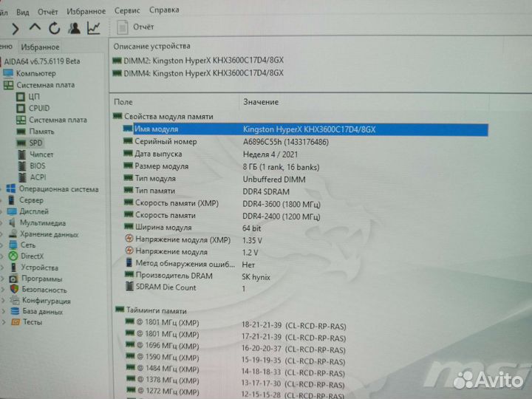
Task: Click the Мультимедиа speaker icon
Action: [x=13, y=222]
